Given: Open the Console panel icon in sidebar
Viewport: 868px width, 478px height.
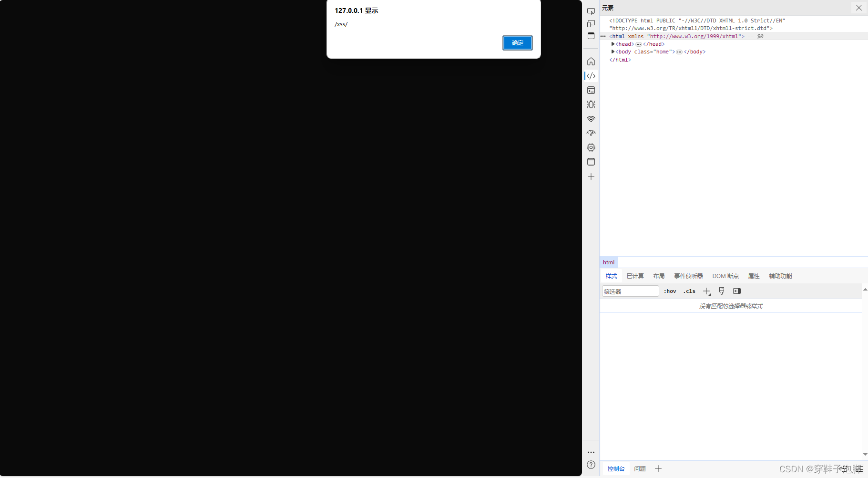Looking at the screenshot, I should click(x=591, y=90).
